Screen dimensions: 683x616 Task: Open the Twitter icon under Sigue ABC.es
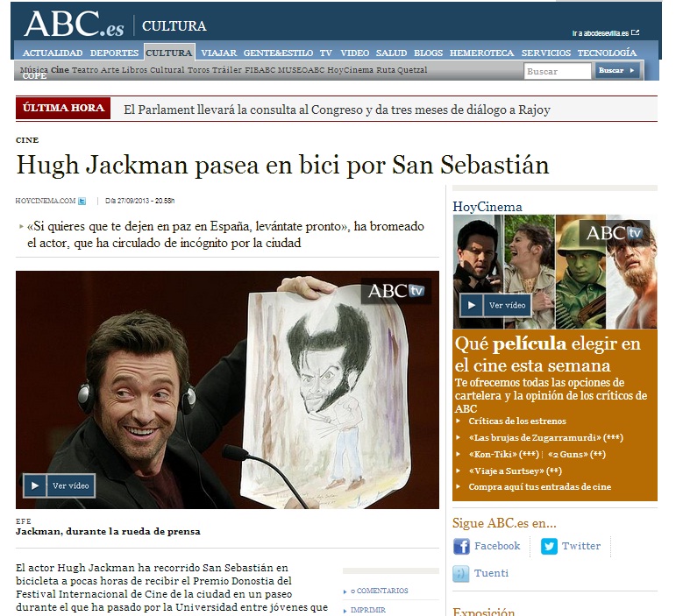pos(549,546)
